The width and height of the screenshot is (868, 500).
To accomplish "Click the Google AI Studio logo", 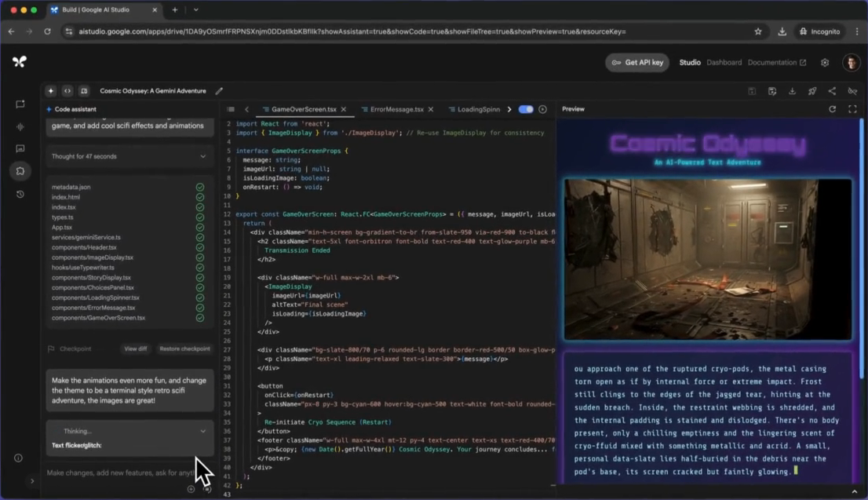I will [20, 62].
